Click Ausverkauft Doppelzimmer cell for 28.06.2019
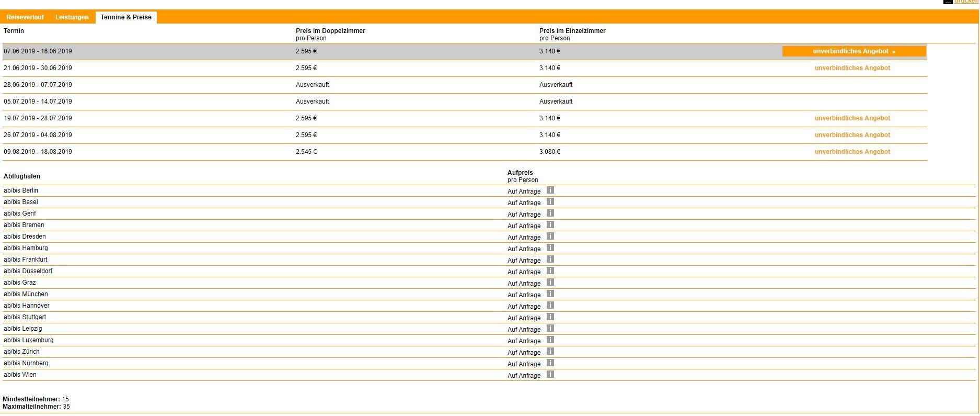 [x=313, y=85]
